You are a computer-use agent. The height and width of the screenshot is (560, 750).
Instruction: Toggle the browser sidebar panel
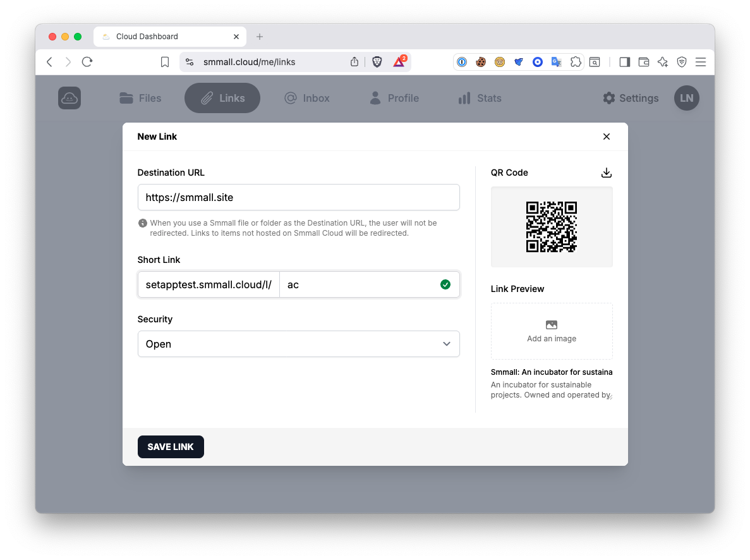coord(624,62)
